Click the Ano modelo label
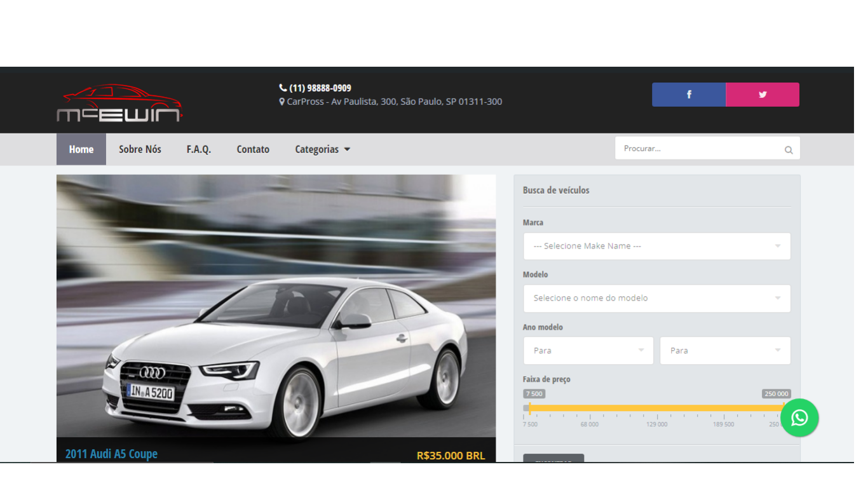 pos(543,327)
